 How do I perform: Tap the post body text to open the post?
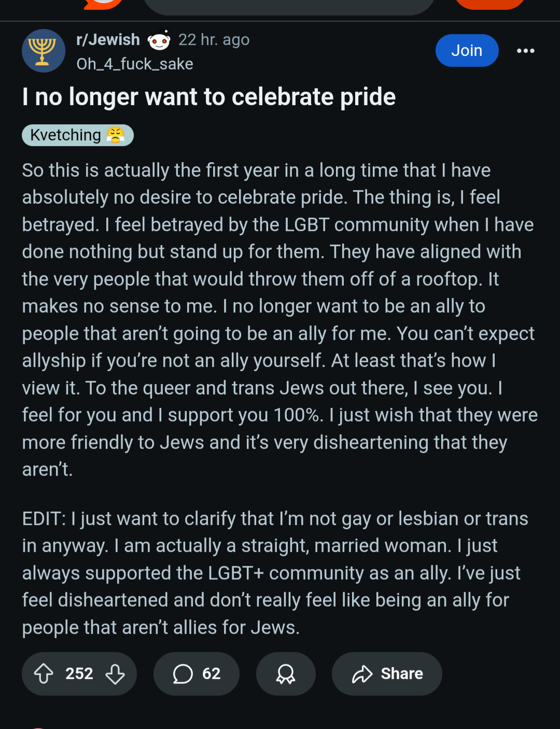(280, 320)
